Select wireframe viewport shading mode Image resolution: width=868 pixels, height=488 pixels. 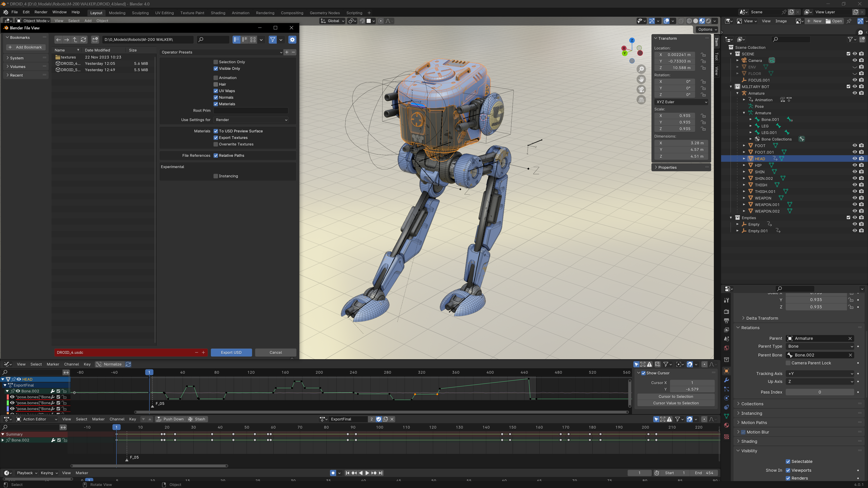point(689,21)
